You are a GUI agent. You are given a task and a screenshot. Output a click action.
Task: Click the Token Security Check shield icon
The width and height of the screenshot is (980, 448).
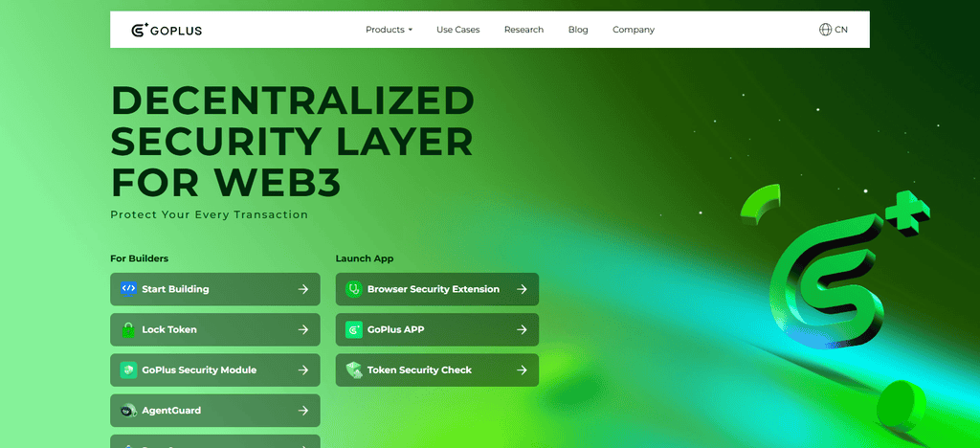pos(354,370)
